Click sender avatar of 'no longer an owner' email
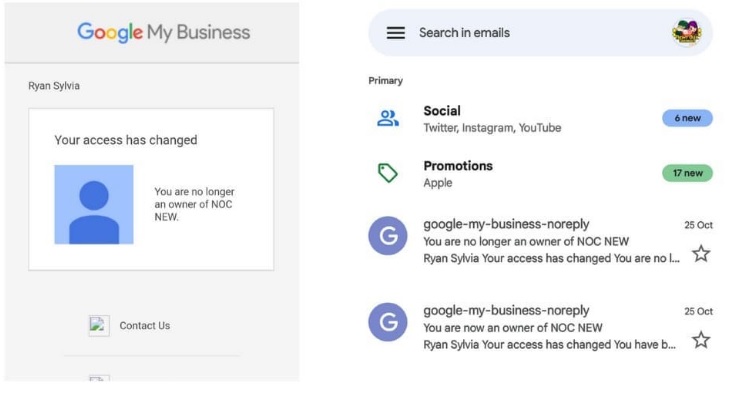The height and width of the screenshot is (397, 732). tap(387, 235)
